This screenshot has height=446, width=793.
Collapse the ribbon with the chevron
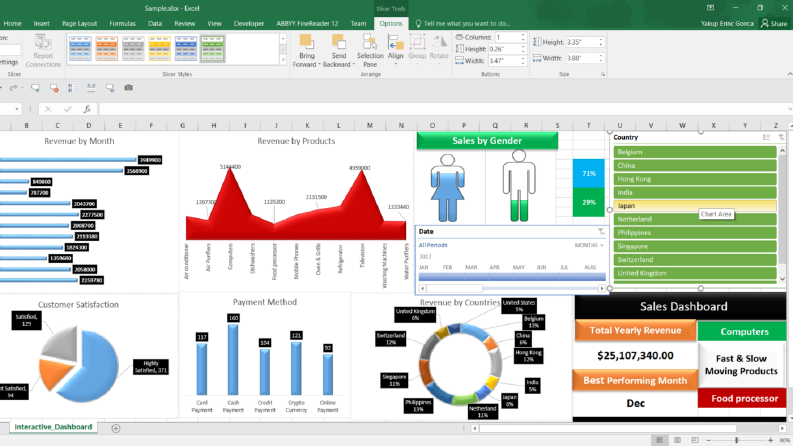click(x=789, y=74)
